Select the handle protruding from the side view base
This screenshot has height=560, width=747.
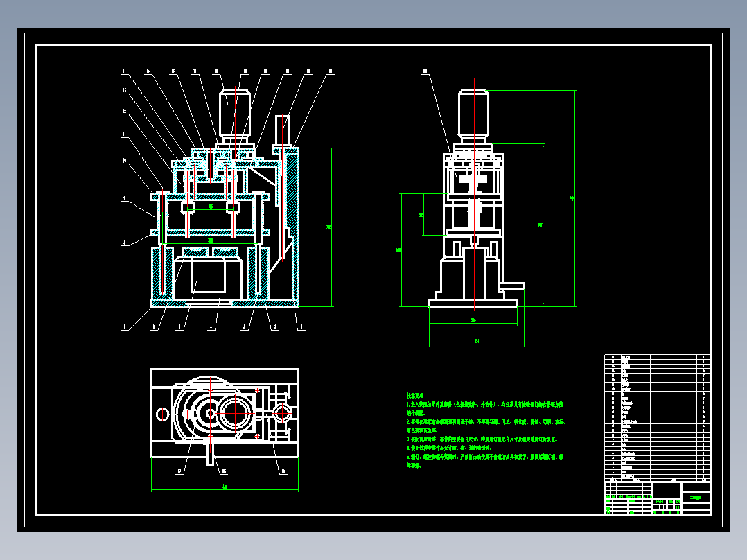tap(512, 286)
